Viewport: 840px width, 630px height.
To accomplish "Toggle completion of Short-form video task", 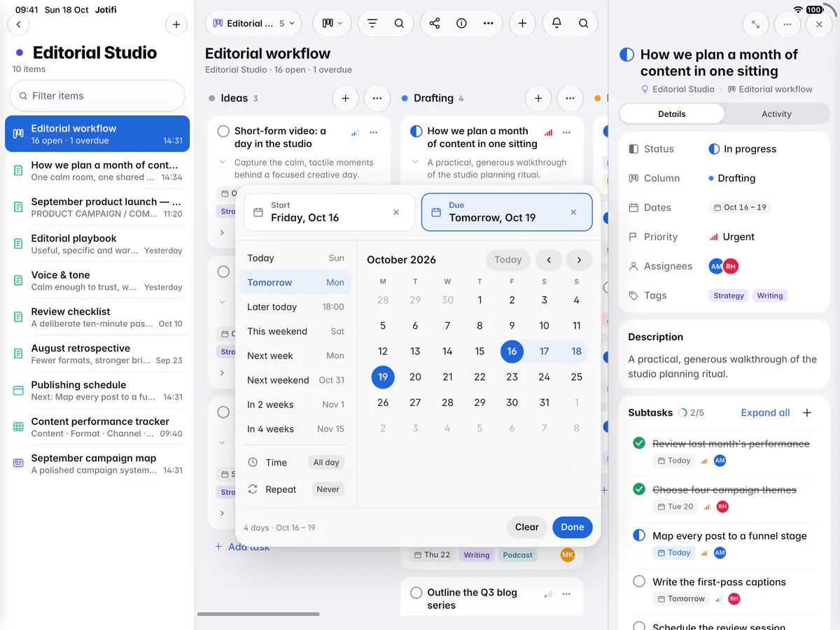I will (x=223, y=131).
